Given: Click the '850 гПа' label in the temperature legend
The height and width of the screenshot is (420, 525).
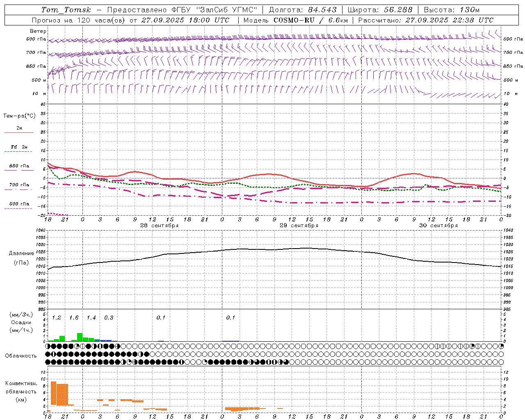Looking at the screenshot, I should click(19, 166).
